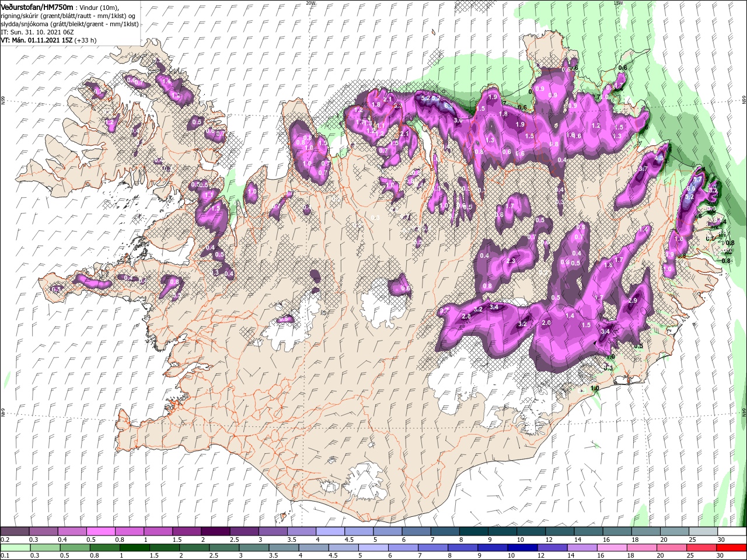Pick the grayish-purple 0.2–0.3 snow scale swatch
The height and width of the screenshot is (560, 747).
pos(15,531)
